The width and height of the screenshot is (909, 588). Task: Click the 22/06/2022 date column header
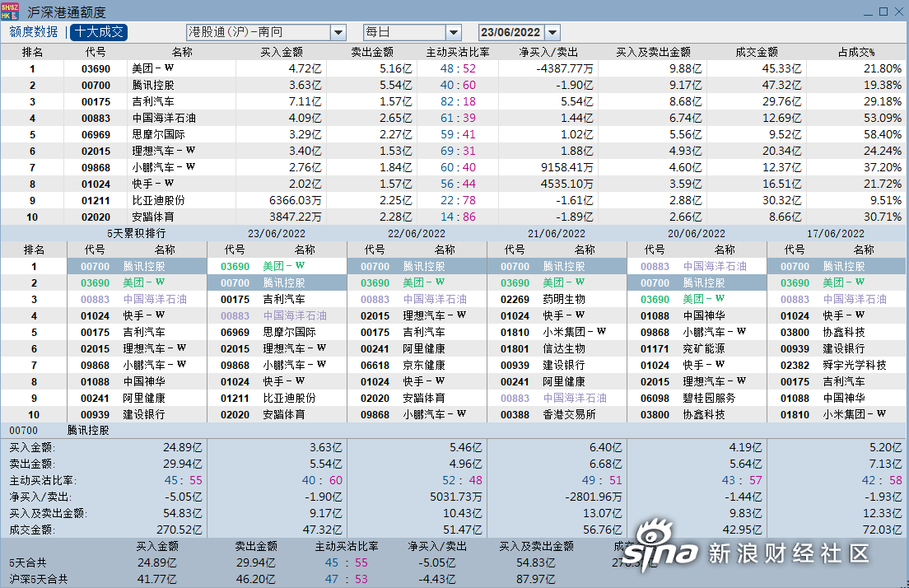pyautogui.click(x=417, y=233)
